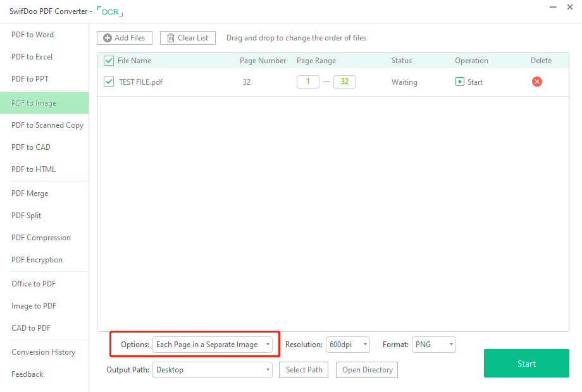Image resolution: width=582 pixels, height=392 pixels.
Task: Click the page count 32 for TEST FILE.pdf
Action: (x=247, y=82)
